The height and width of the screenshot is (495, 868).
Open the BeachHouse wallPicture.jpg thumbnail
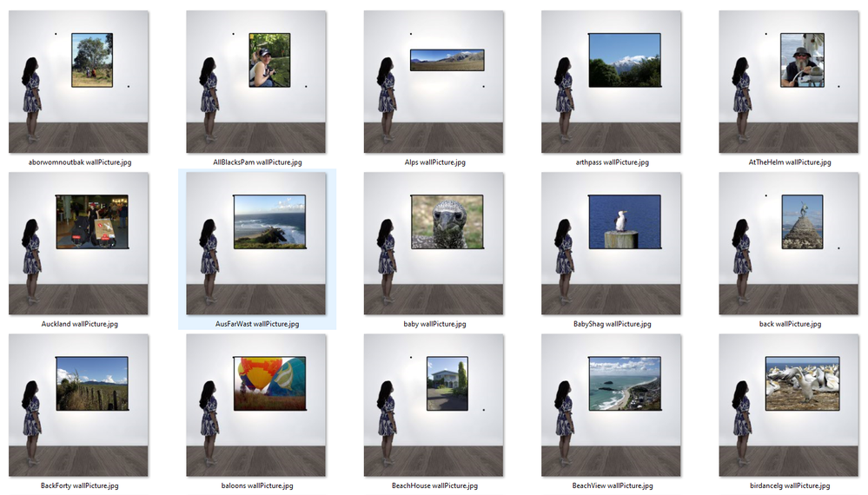pyautogui.click(x=434, y=406)
